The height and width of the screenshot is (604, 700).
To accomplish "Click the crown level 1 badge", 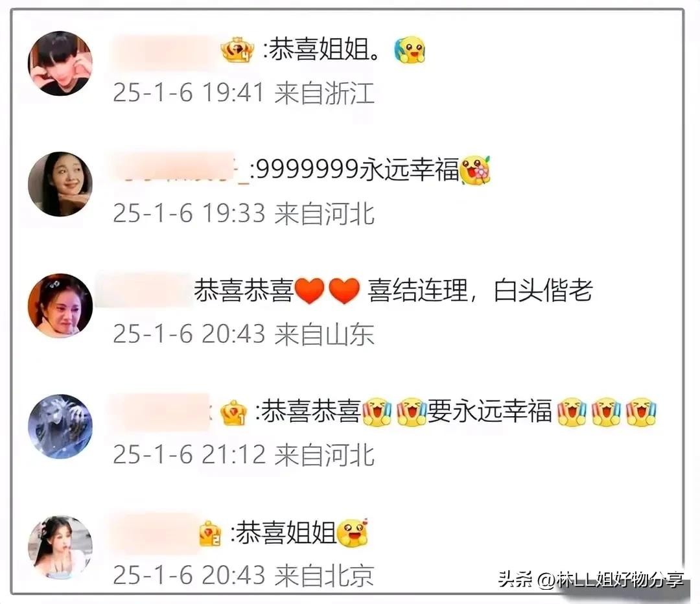I will pos(235,412).
